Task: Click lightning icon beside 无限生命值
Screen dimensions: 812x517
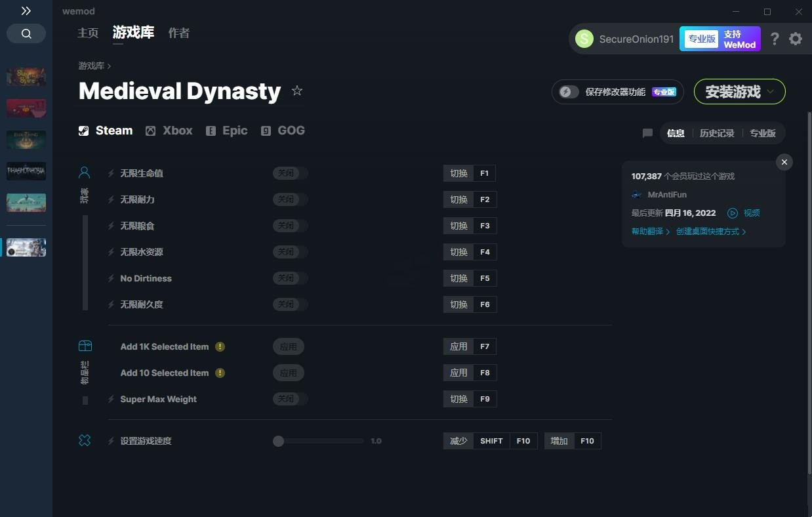Action: point(111,173)
